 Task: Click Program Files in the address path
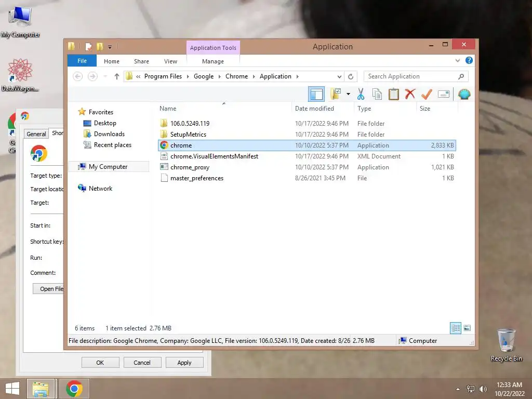tap(163, 76)
